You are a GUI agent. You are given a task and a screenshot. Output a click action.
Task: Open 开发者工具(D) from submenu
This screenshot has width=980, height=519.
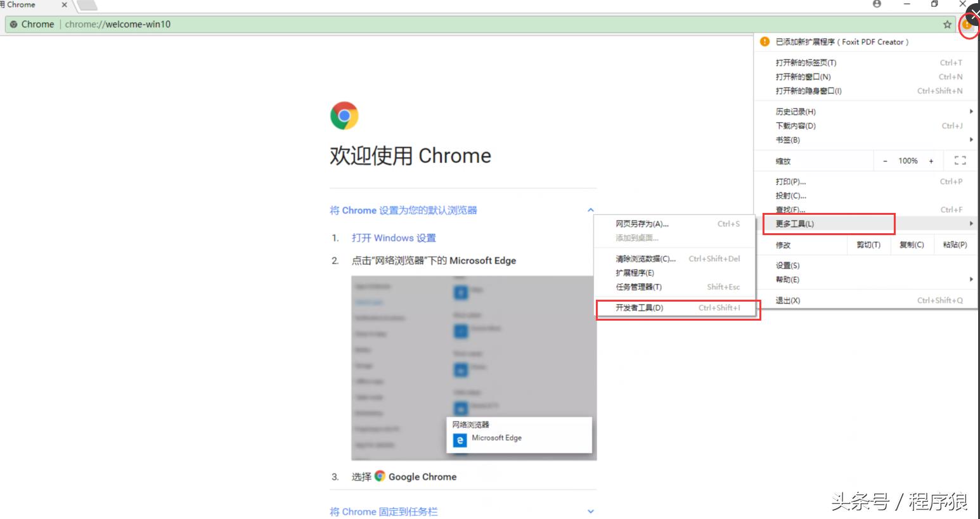click(x=675, y=307)
